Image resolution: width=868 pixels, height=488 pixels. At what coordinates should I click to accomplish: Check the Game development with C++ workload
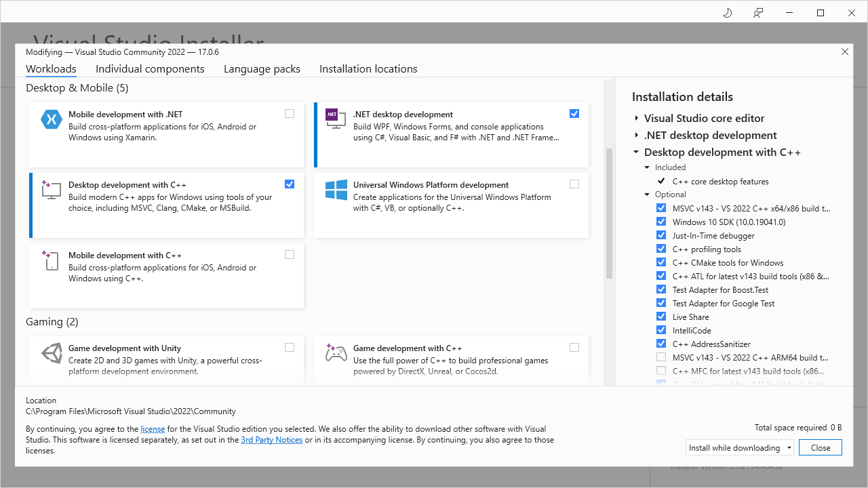(x=574, y=348)
